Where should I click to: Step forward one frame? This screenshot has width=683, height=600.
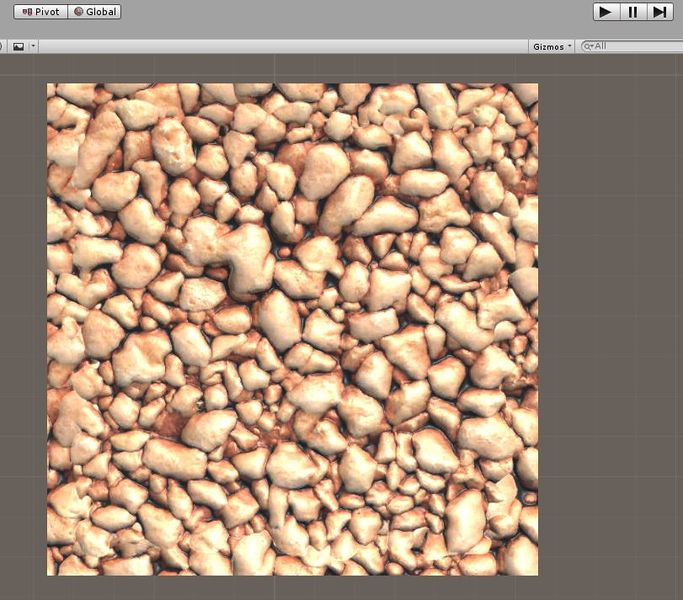click(x=660, y=12)
